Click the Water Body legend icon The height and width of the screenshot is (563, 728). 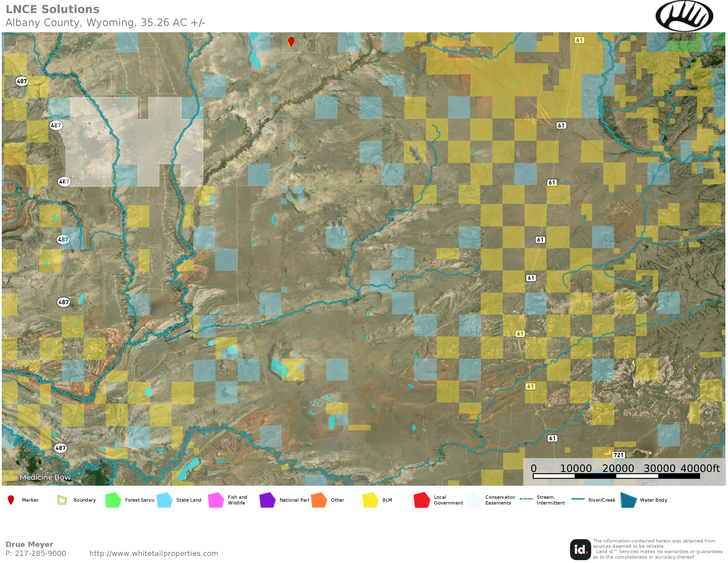click(x=629, y=500)
